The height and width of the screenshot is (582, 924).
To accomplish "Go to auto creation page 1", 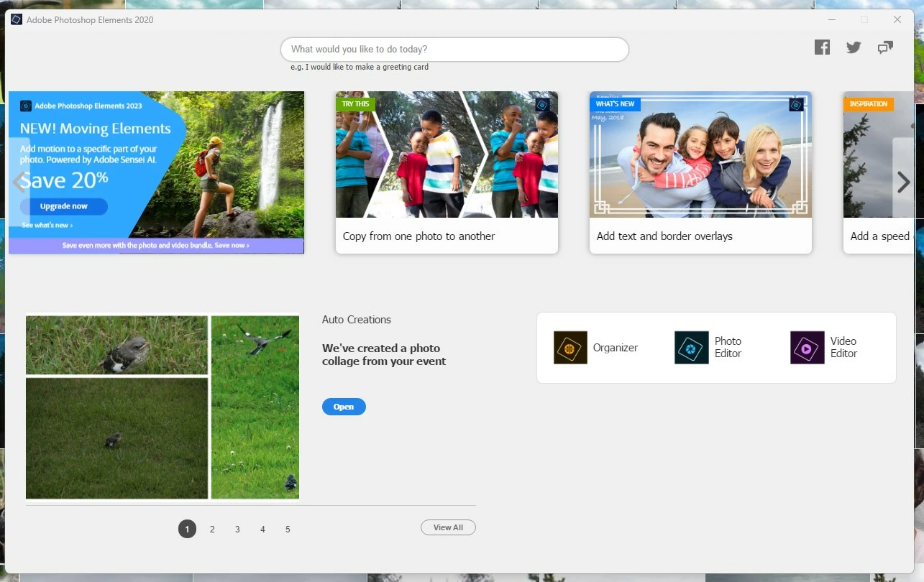I will (x=187, y=530).
